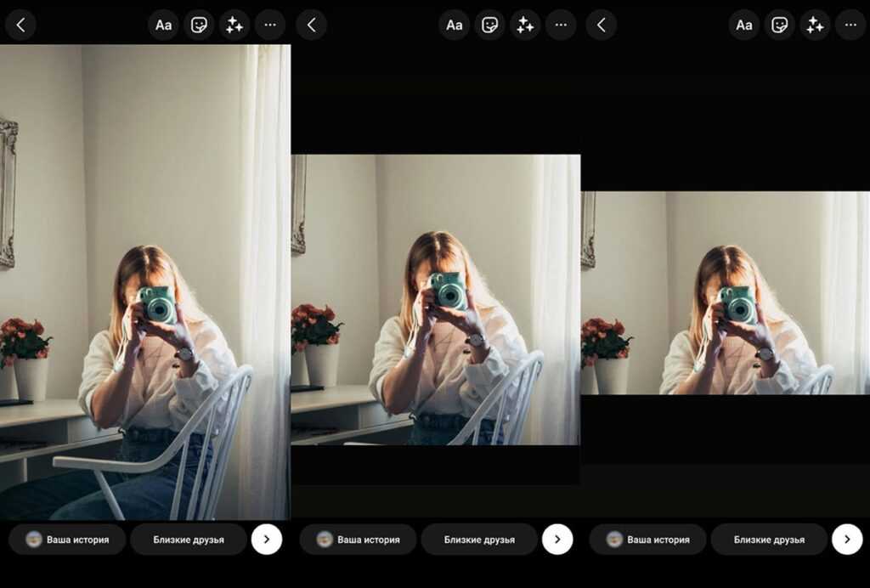Go back from the right story editor

pyautogui.click(x=601, y=25)
